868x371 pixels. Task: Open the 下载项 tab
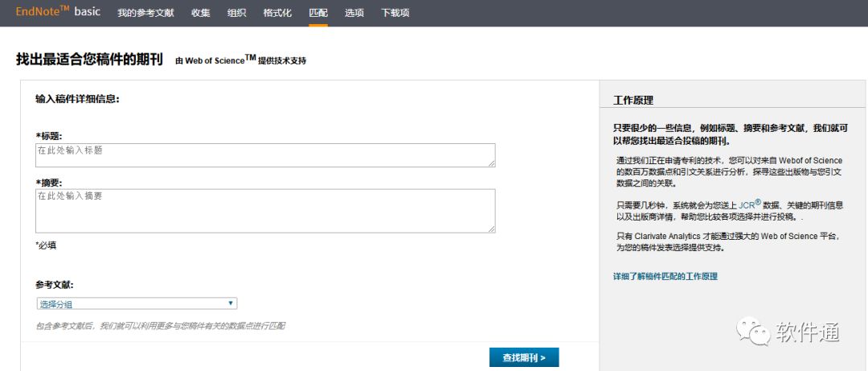(395, 13)
